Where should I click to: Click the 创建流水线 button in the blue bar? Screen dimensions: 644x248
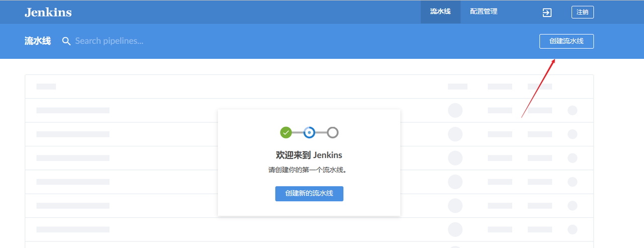click(566, 41)
